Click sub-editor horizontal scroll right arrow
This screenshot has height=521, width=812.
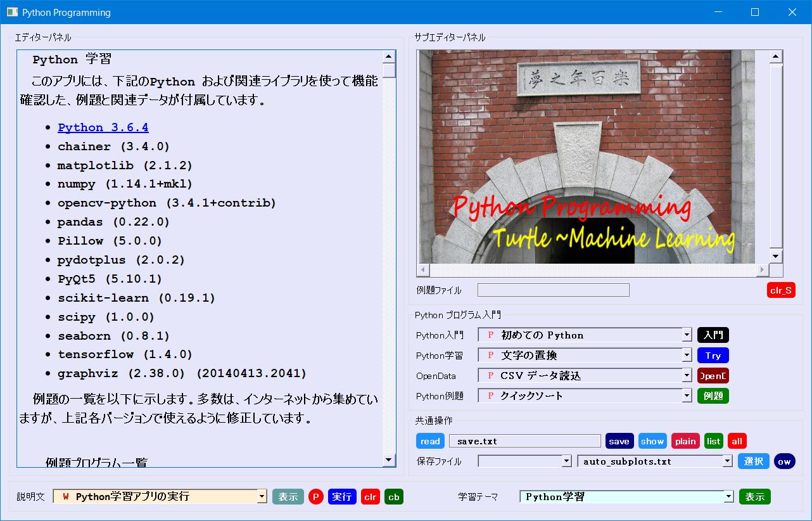click(763, 270)
